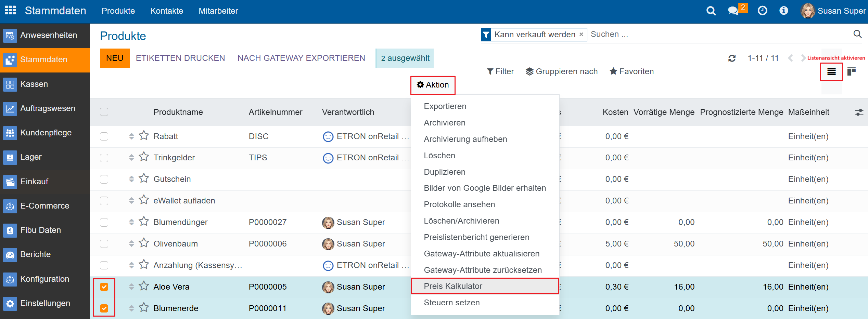Open the Lager module in the sidebar
The image size is (868, 319).
[x=31, y=157]
